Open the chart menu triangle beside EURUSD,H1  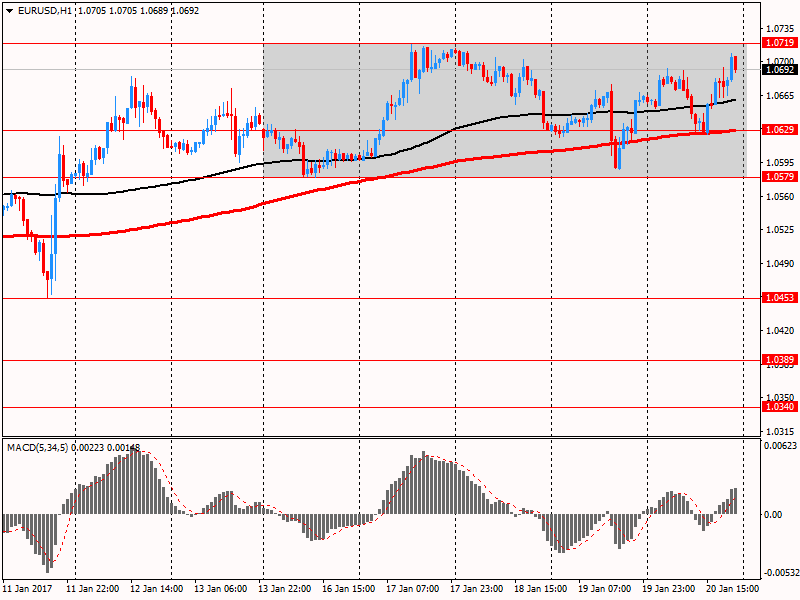(x=10, y=11)
